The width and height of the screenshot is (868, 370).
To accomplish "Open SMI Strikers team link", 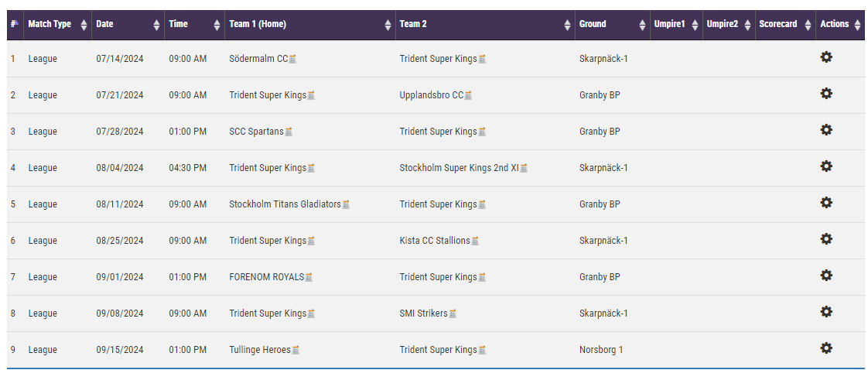I will [x=423, y=313].
